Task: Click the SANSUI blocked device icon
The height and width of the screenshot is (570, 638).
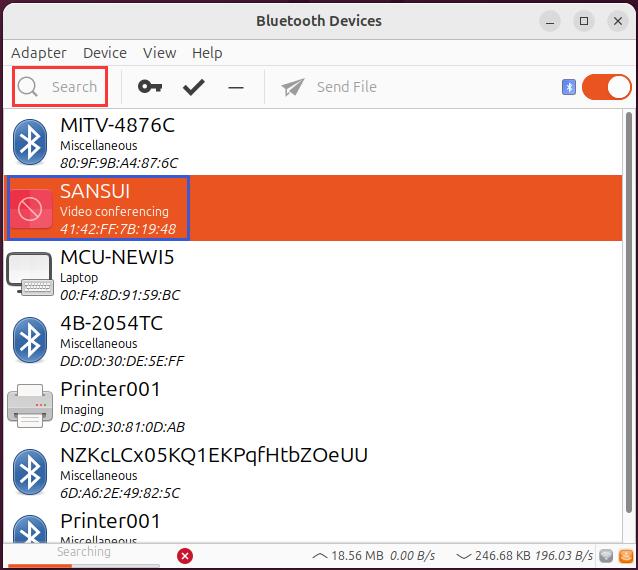Action: [x=30, y=210]
